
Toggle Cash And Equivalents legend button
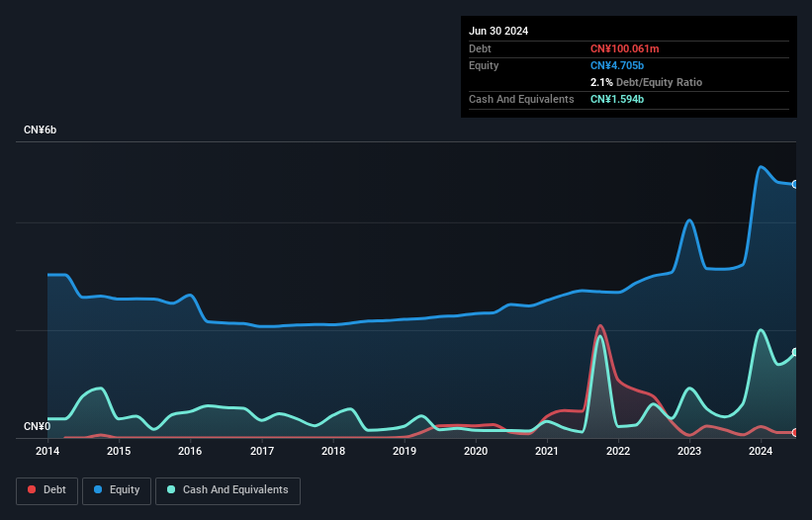click(x=227, y=490)
